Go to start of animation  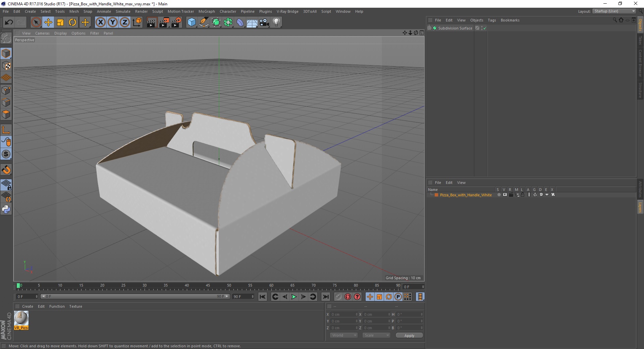click(x=263, y=297)
